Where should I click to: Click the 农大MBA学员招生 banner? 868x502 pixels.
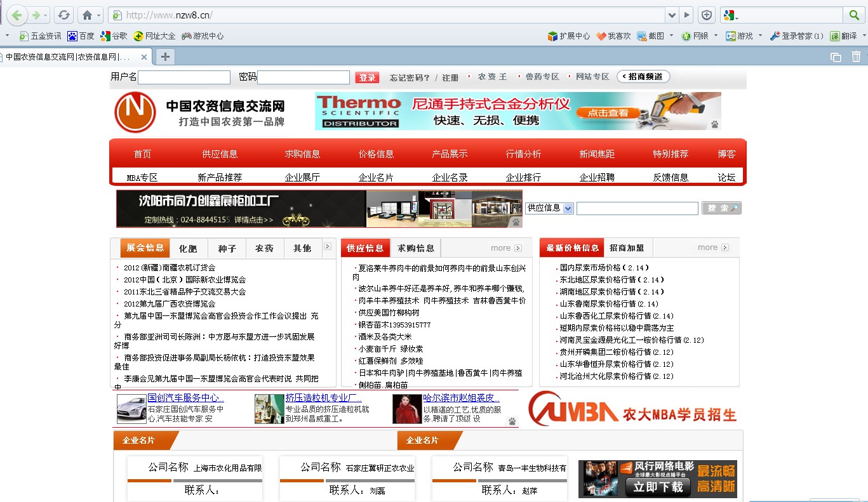click(632, 407)
